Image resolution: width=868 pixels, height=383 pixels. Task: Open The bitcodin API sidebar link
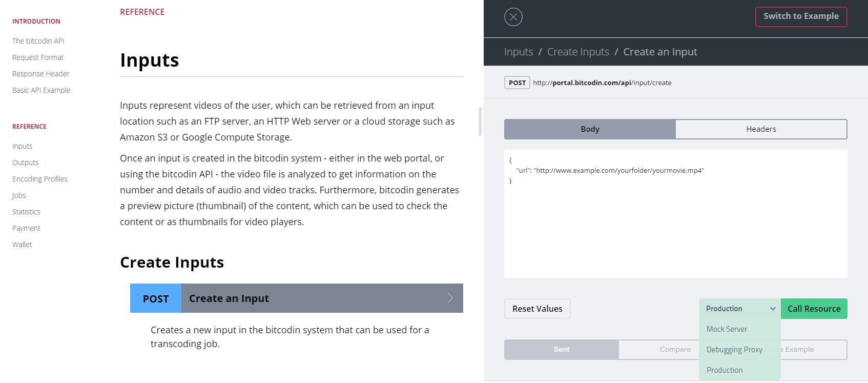coord(38,41)
